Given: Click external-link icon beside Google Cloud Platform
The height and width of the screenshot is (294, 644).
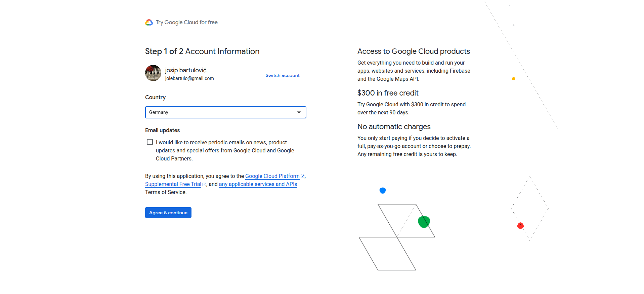Looking at the screenshot, I should click(x=303, y=176).
